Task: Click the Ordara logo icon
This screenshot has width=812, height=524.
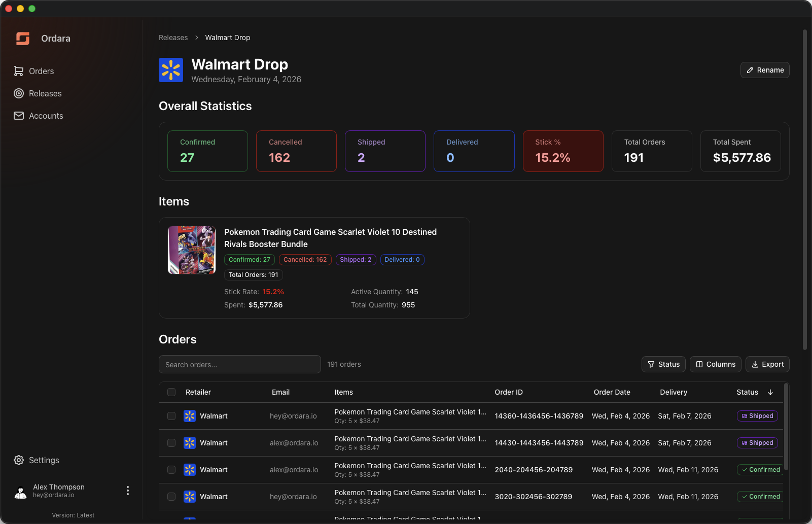Action: coord(23,39)
